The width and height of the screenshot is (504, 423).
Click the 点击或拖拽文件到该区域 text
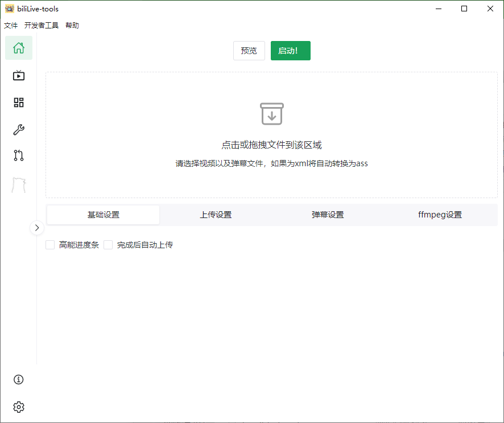271,145
